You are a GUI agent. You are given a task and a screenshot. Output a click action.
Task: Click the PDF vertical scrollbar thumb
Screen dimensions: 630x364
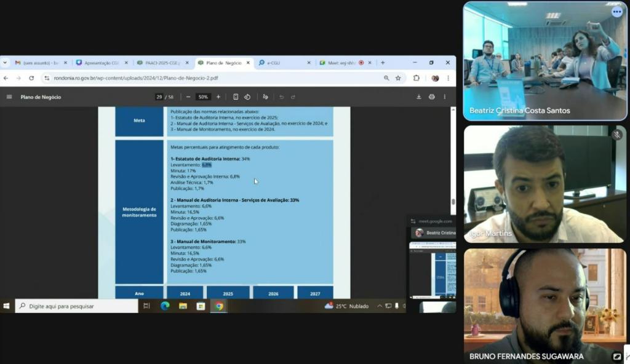tap(453, 202)
